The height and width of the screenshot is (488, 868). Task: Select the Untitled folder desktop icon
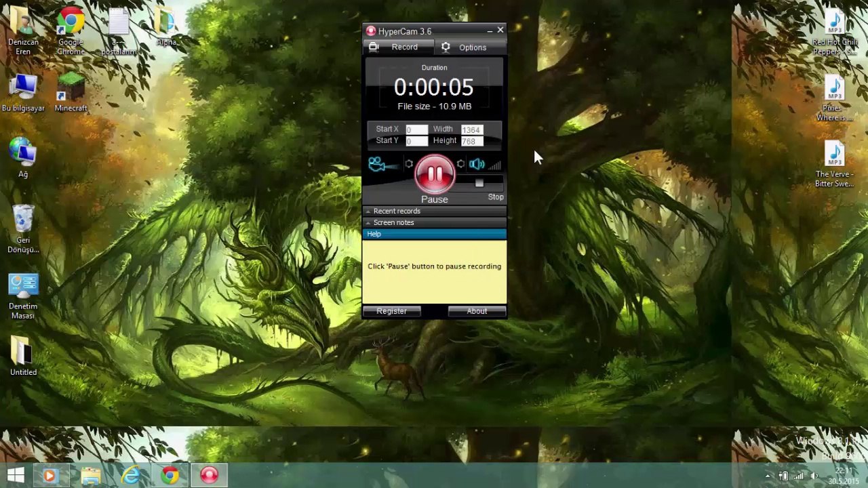23,356
